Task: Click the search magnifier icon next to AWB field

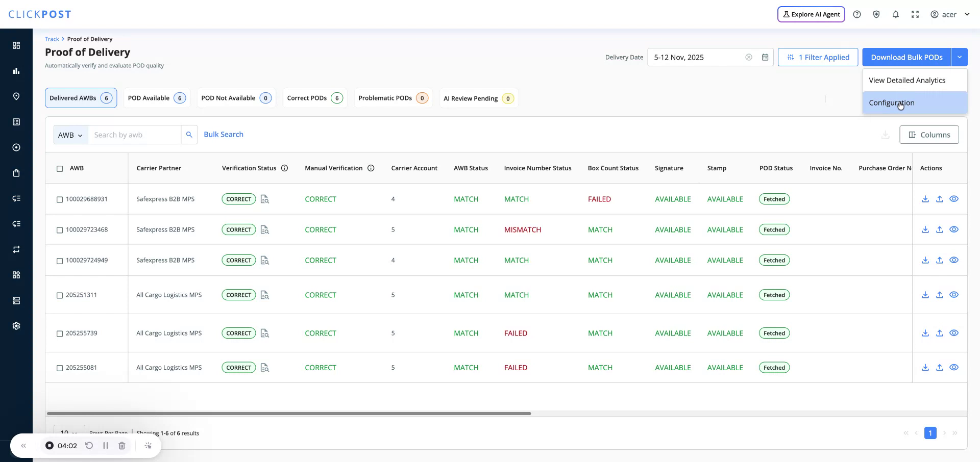Action: 189,135
